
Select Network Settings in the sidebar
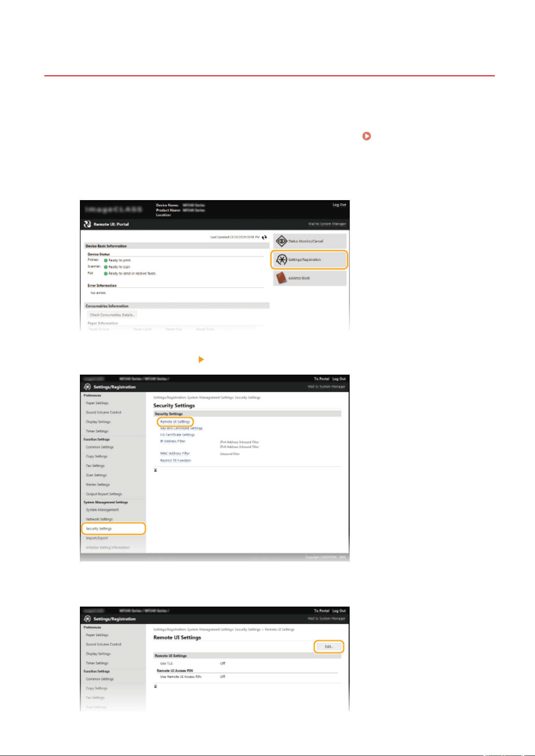click(99, 519)
